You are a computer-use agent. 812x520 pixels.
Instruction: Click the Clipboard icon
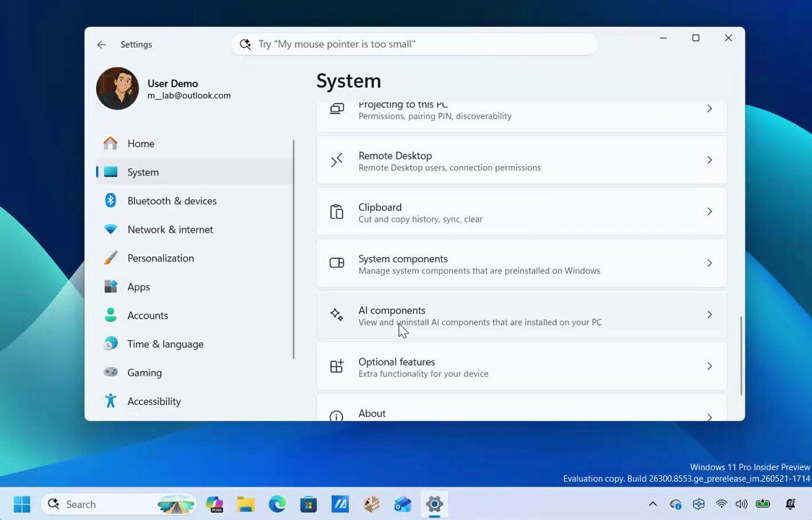tap(337, 212)
